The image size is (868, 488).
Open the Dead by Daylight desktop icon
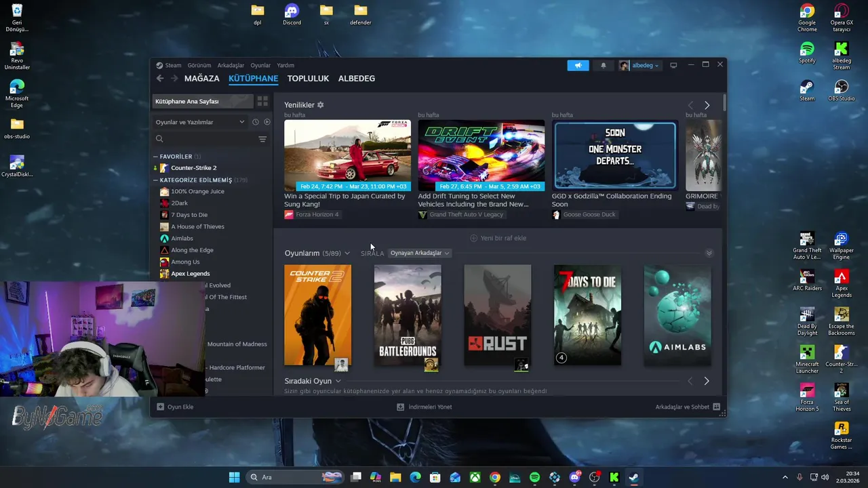point(807,321)
